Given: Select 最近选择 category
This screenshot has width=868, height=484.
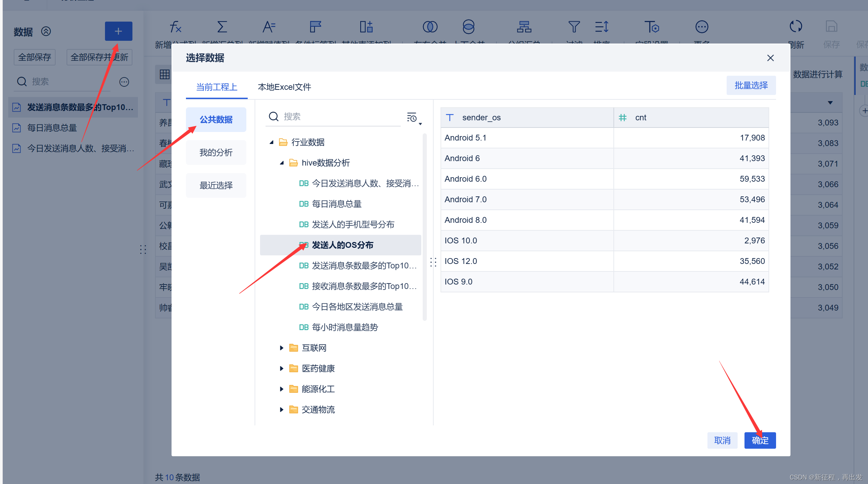Looking at the screenshot, I should pos(216,185).
